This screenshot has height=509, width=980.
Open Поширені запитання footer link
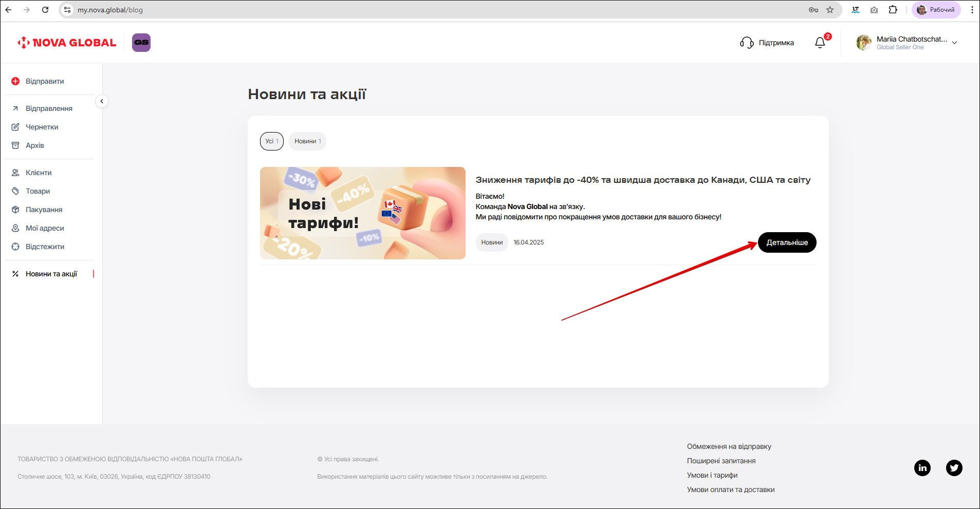[721, 461]
